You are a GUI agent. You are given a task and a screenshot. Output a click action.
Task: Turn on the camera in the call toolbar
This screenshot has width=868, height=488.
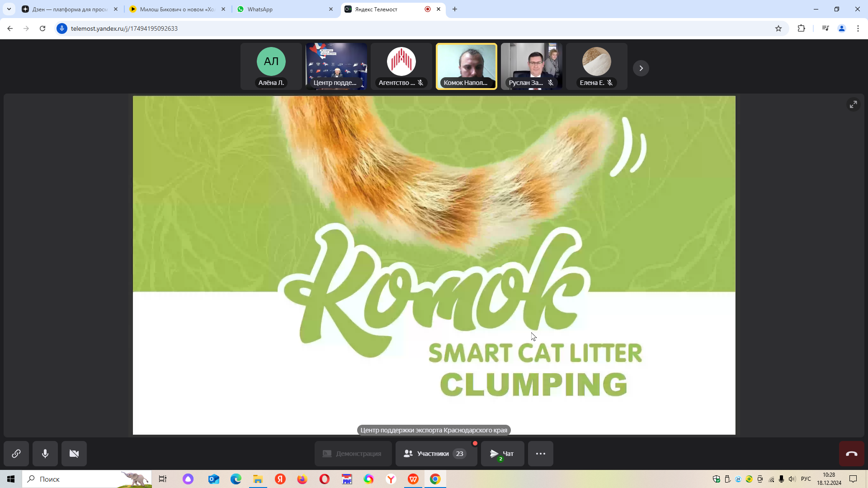(x=74, y=453)
